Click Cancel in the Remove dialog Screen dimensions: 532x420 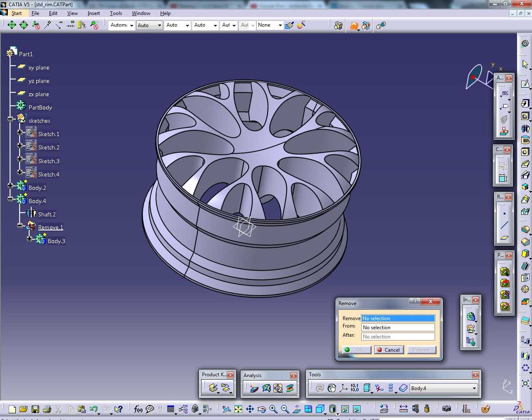coord(388,350)
